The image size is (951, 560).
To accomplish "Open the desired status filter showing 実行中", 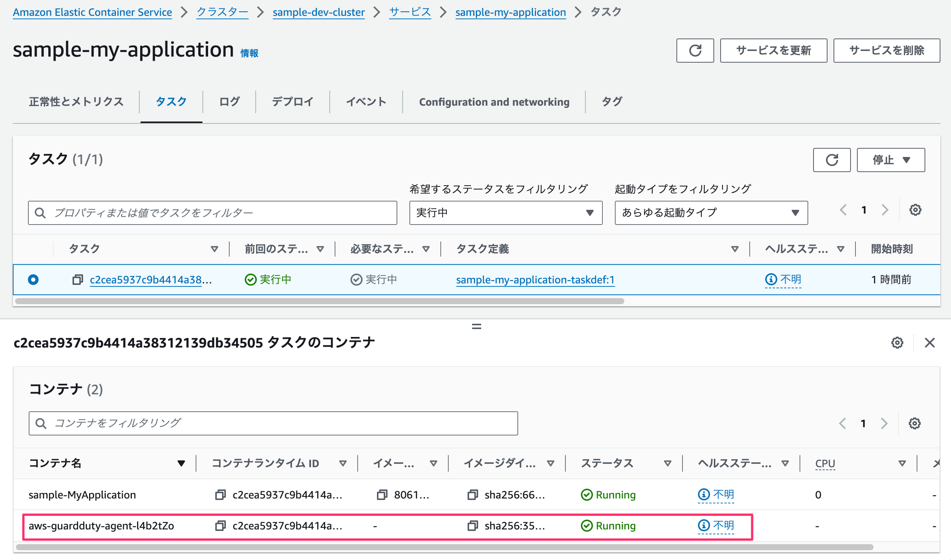I will [506, 213].
